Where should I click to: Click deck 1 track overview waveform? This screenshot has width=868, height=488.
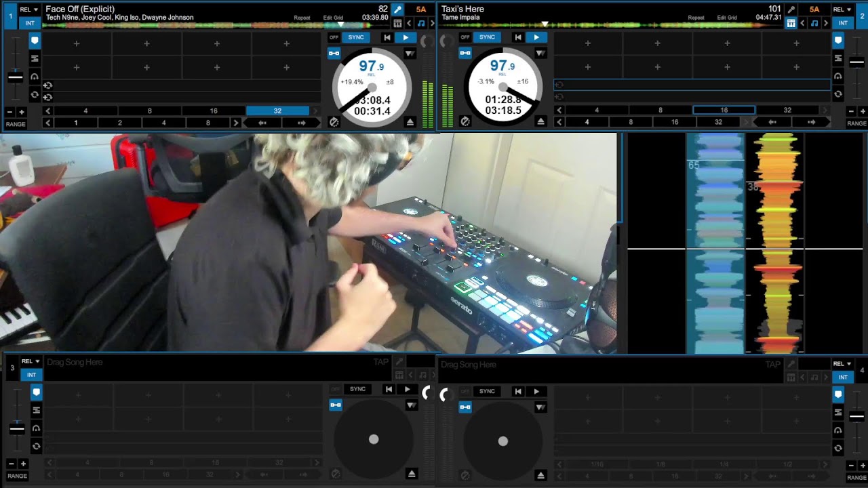(216, 26)
